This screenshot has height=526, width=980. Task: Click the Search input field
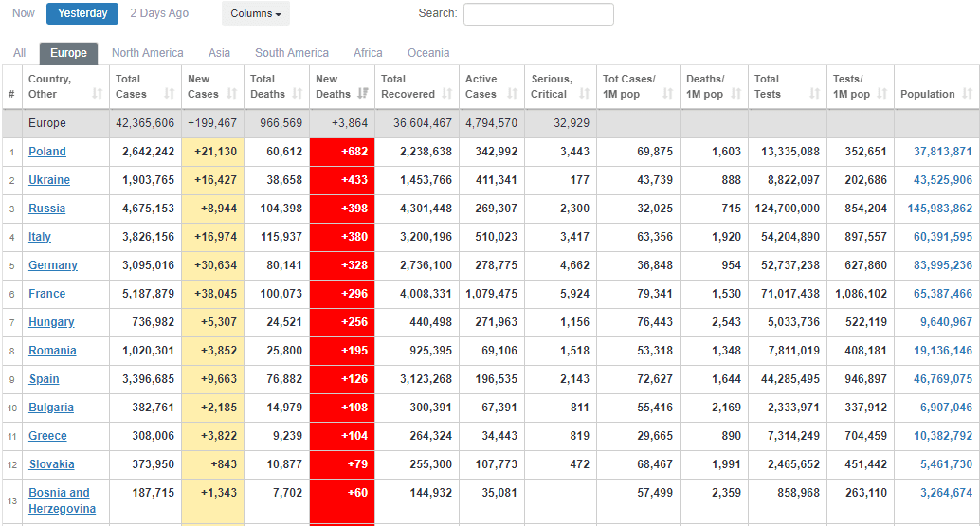(538, 14)
